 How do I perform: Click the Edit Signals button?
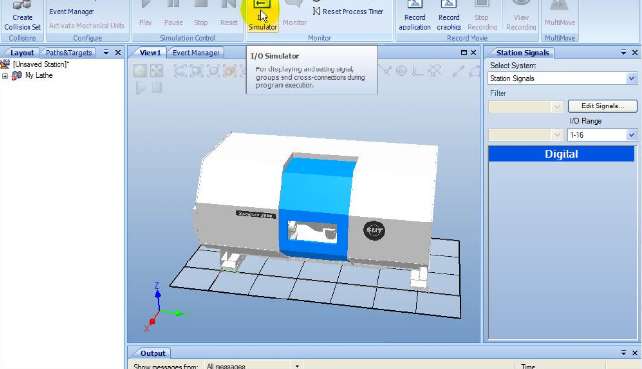click(602, 106)
